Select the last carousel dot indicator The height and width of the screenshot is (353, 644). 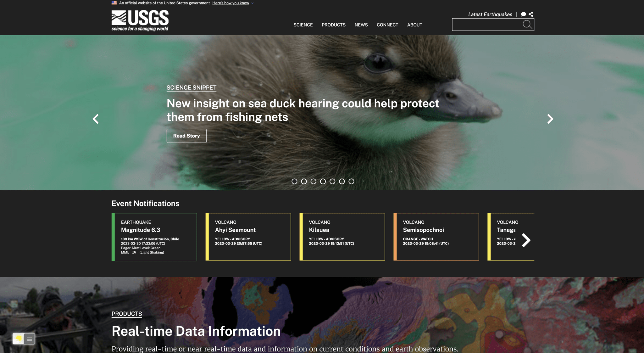351,181
